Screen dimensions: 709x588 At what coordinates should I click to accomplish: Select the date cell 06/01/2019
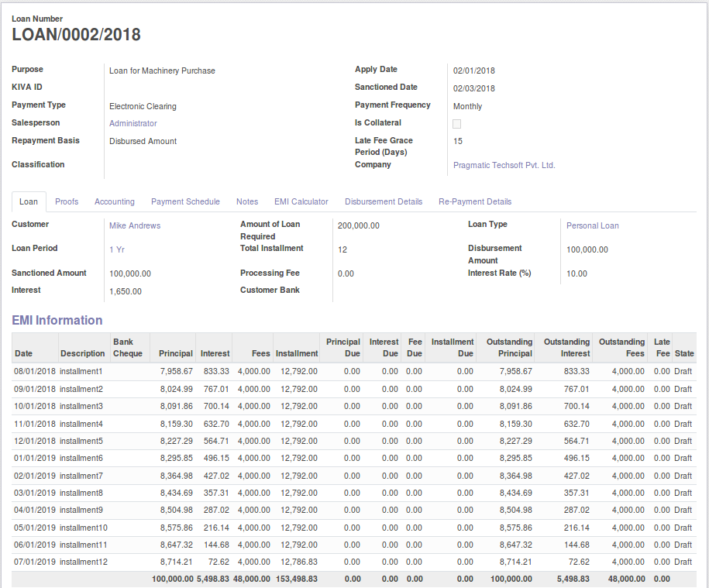click(x=35, y=545)
